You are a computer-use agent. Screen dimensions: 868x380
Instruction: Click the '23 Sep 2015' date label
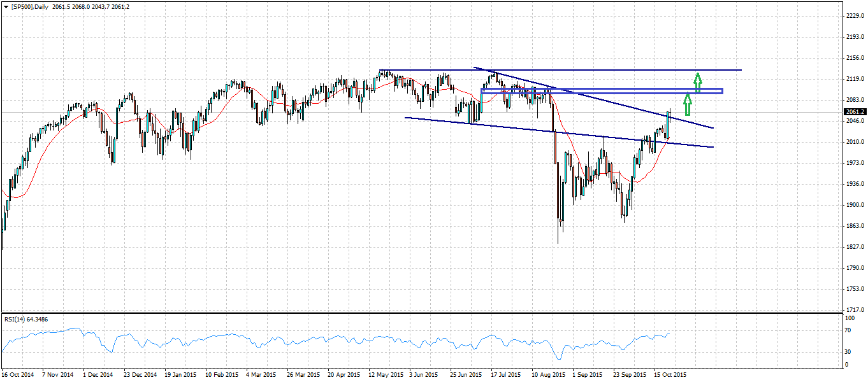click(x=629, y=374)
